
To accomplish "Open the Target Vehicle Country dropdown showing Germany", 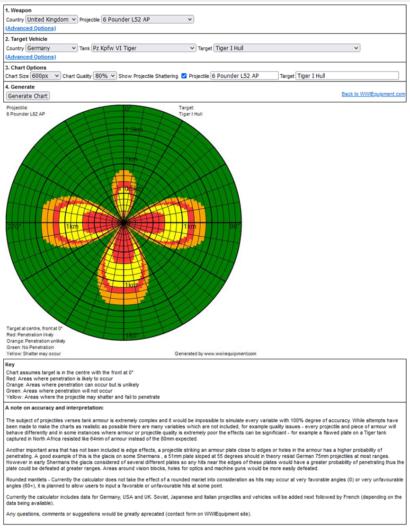I will (52, 48).
